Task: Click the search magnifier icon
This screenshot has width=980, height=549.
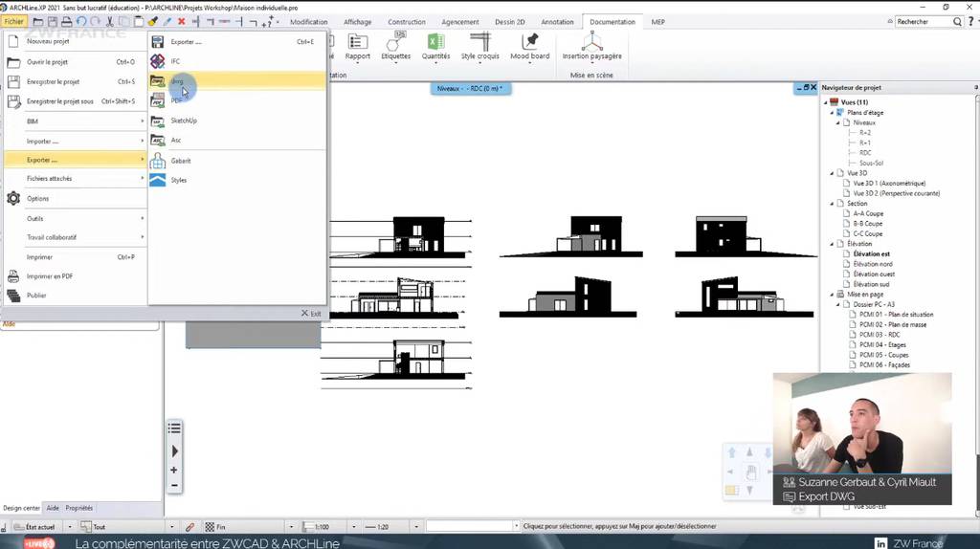Action: (x=957, y=22)
